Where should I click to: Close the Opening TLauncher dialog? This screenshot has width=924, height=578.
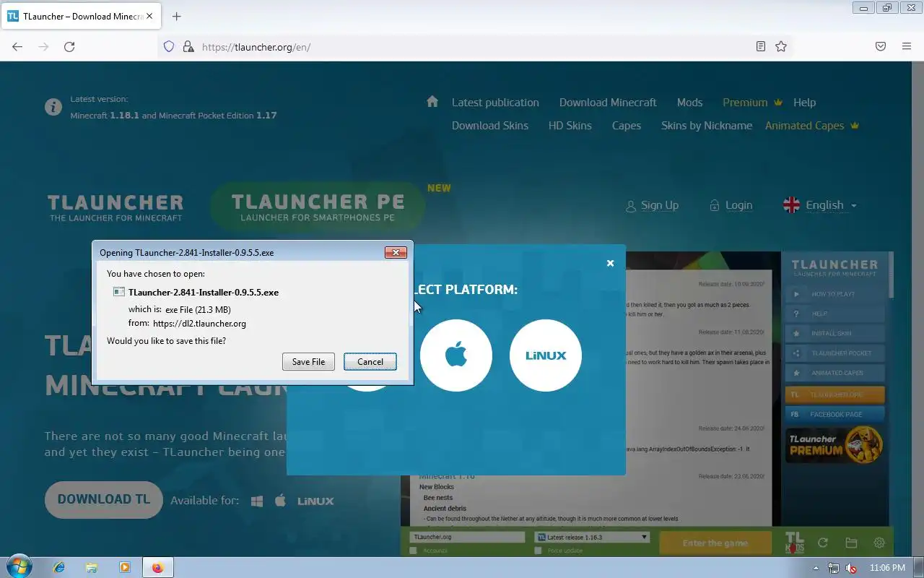click(x=396, y=252)
